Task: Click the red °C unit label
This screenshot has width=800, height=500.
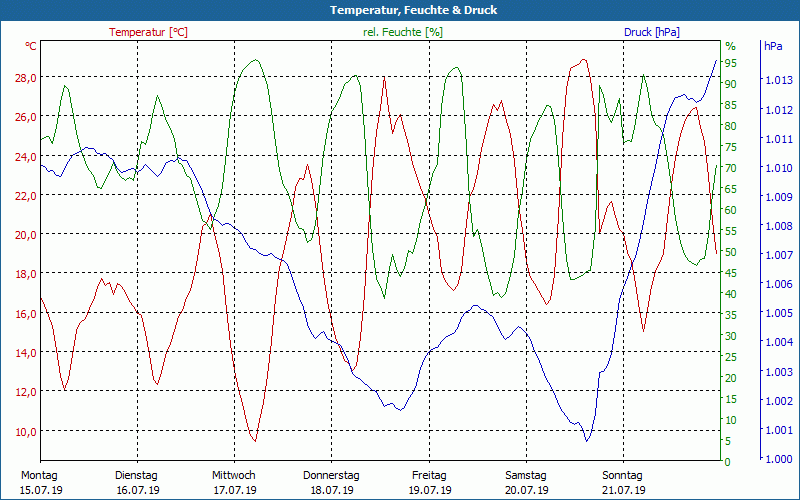Action: pyautogui.click(x=30, y=47)
